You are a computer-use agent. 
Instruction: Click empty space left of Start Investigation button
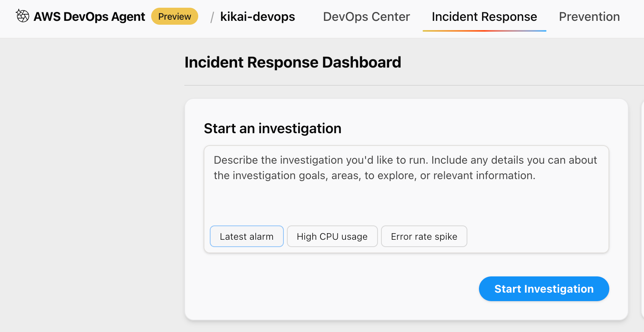[x=339, y=289]
